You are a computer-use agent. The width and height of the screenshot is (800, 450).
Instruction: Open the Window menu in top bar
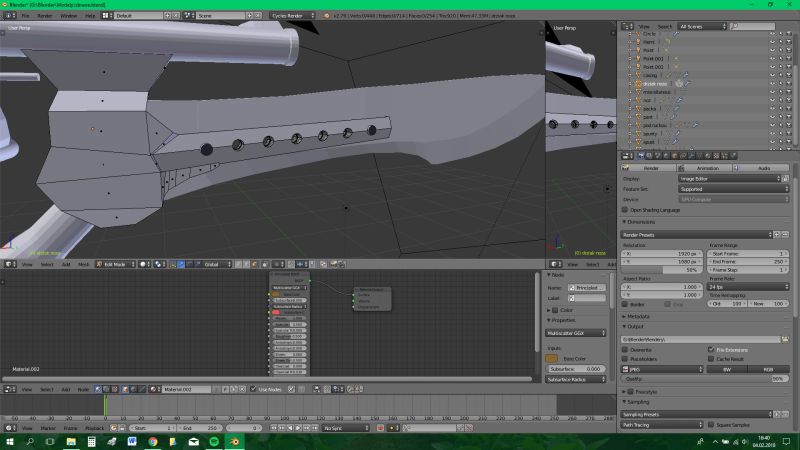coord(68,16)
